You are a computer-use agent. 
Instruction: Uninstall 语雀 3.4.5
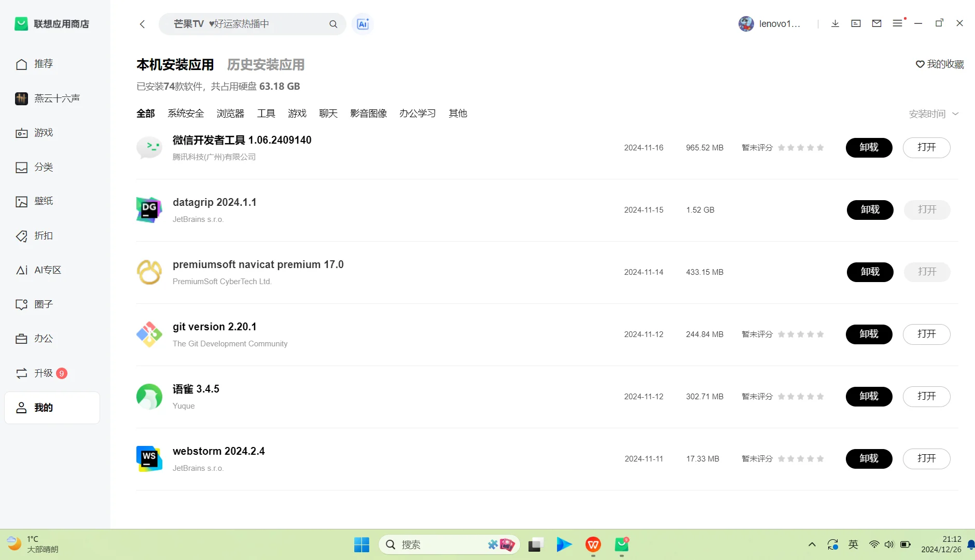(869, 397)
